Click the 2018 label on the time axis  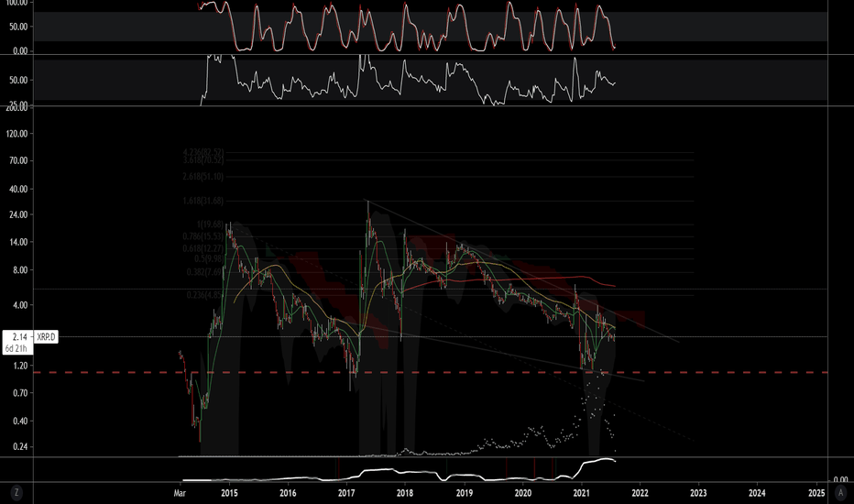(405, 493)
